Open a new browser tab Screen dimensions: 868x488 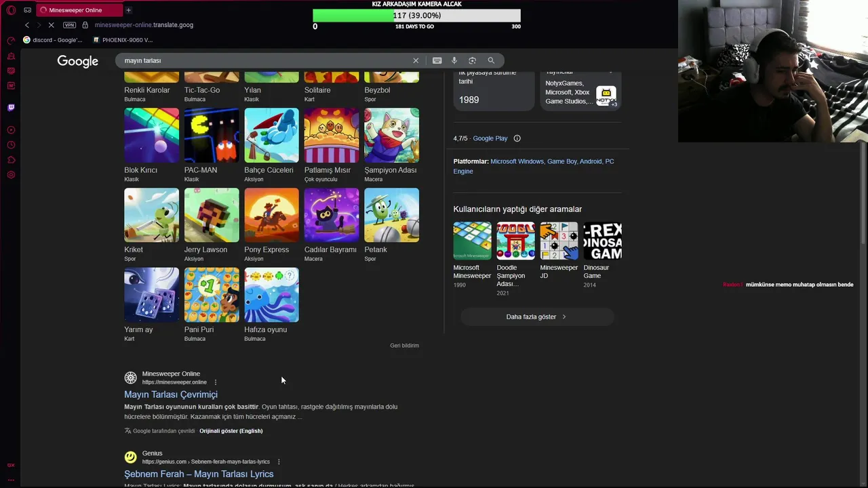click(x=128, y=10)
